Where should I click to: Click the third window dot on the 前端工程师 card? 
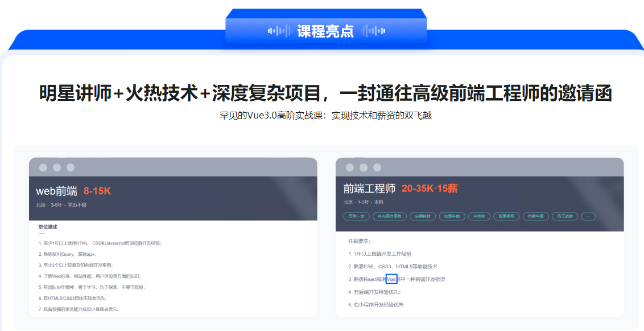tap(377, 167)
